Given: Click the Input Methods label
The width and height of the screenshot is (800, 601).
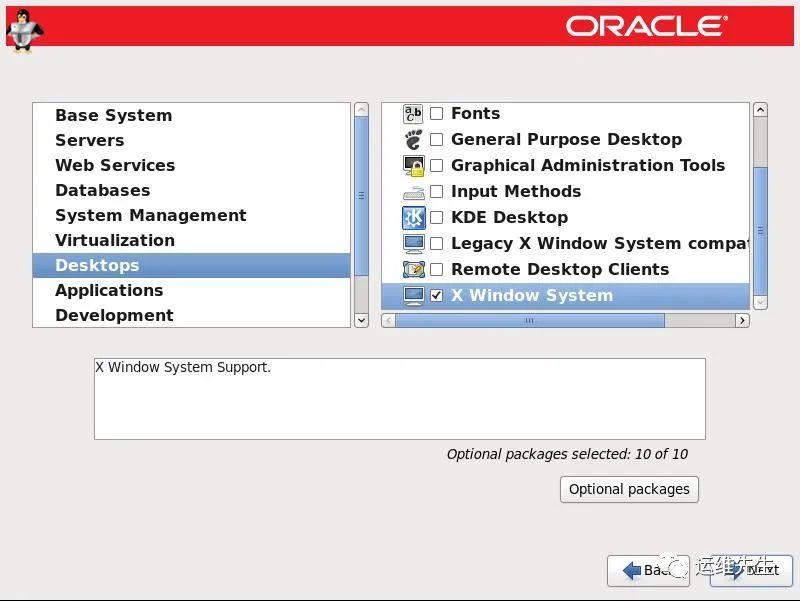Looking at the screenshot, I should (x=516, y=191).
